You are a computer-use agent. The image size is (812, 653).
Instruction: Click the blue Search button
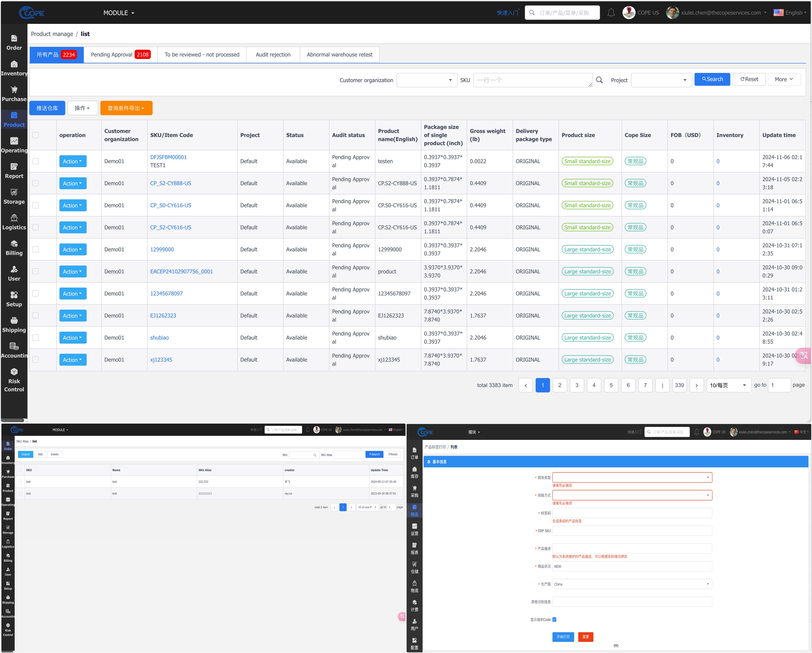712,79
